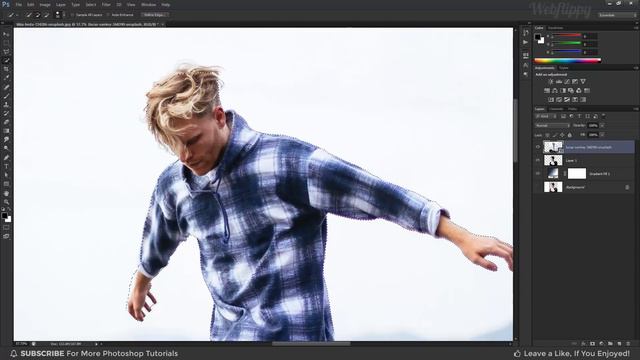Click foreground color swatch in Color panel
This screenshot has height=360, width=640.
tap(538, 37)
